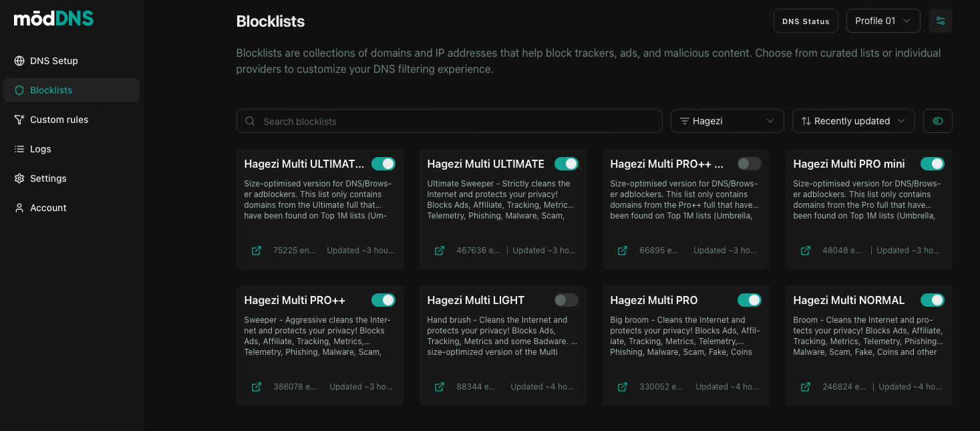Click the DNS Status button
The width and height of the screenshot is (980, 431).
pyautogui.click(x=806, y=21)
